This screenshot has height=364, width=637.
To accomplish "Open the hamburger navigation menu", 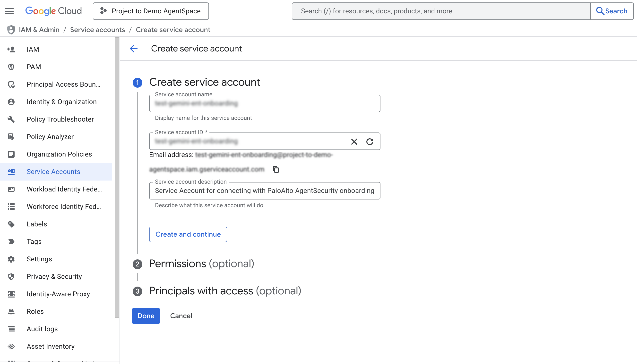I will pyautogui.click(x=9, y=11).
